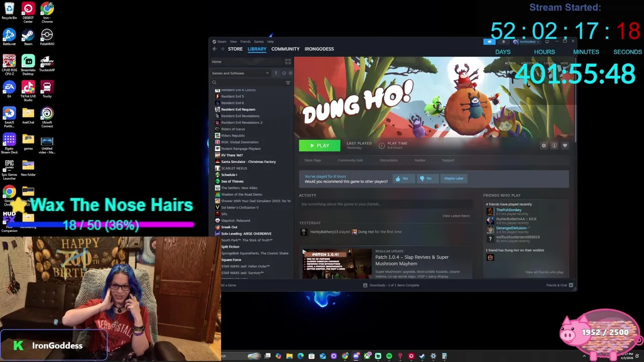Click View Latest News link
The image size is (644, 362).
(x=456, y=216)
